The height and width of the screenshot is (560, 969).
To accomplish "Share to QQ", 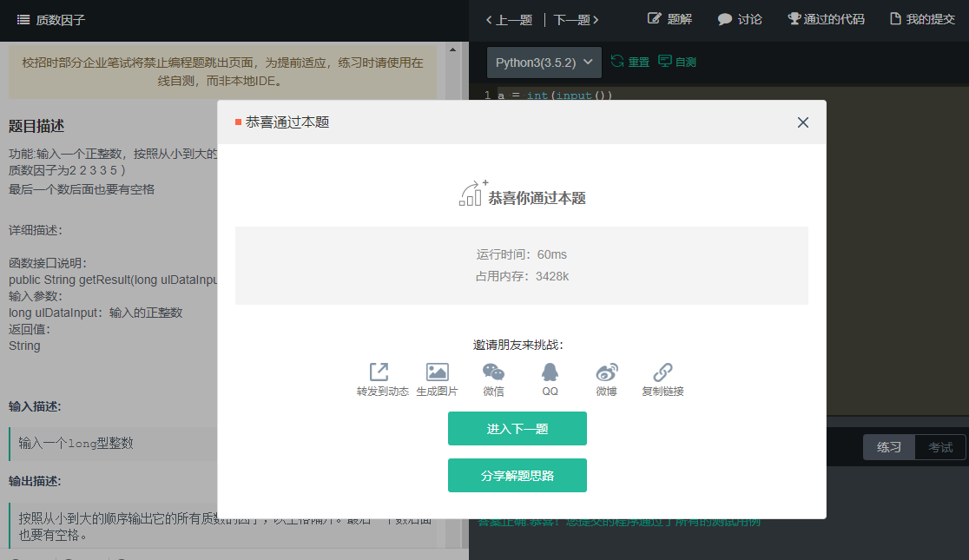I will coord(550,372).
